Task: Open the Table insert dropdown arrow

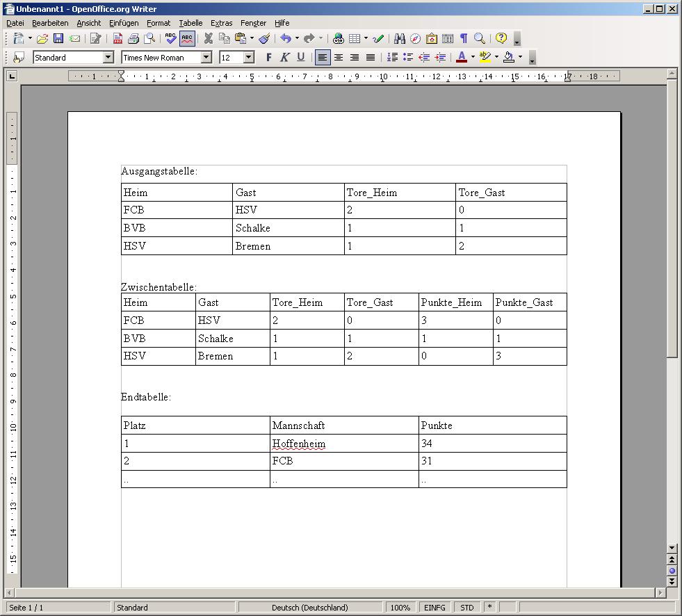Action: [366, 39]
